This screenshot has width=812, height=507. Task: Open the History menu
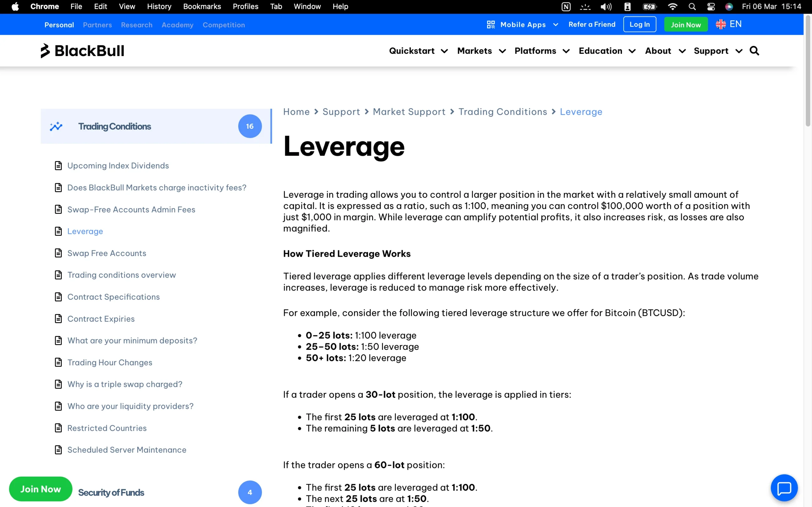(159, 6)
